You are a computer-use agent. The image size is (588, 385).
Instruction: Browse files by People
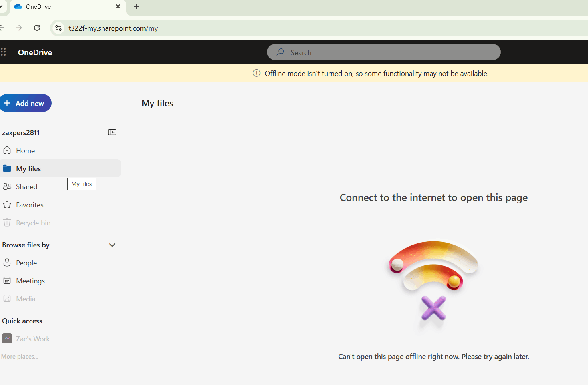[26, 263]
